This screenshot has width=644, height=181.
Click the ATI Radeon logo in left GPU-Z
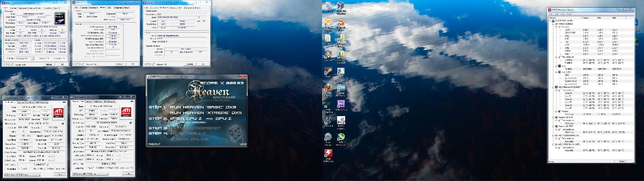tap(58, 112)
